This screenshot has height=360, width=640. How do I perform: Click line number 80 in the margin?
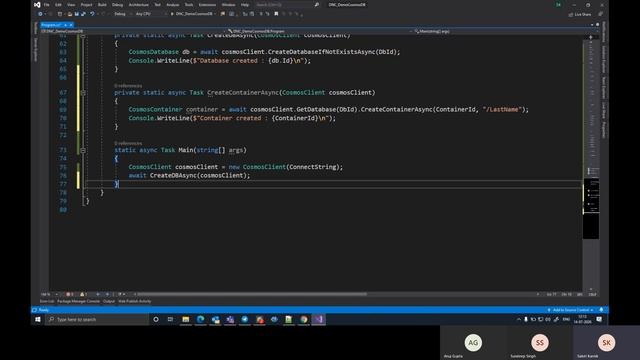tap(63, 209)
